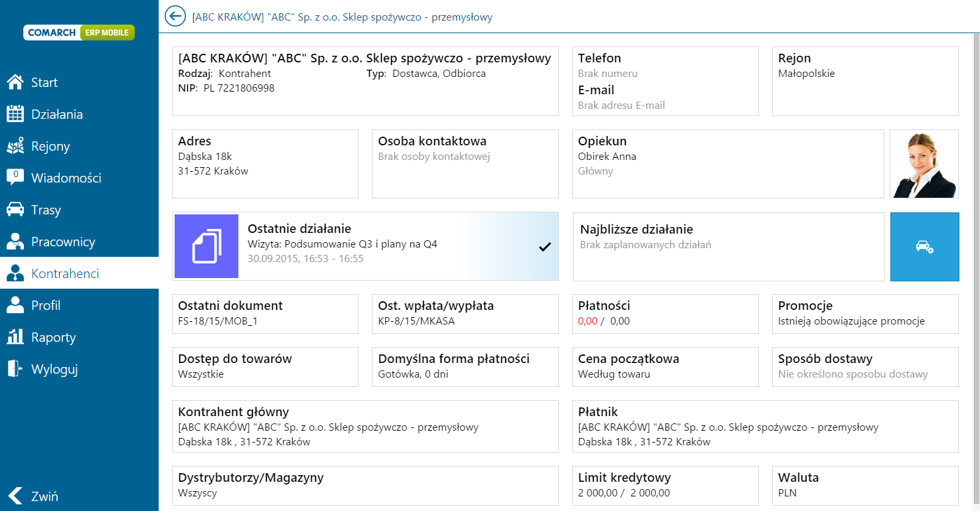Click the Limit kredytowy tile
The image size is (980, 511).
(665, 486)
